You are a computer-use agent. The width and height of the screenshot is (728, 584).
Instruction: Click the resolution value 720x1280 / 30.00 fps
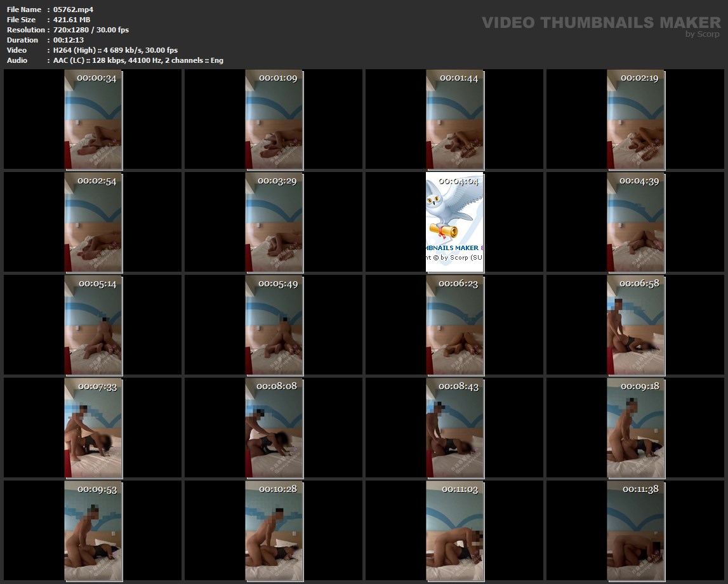[91, 30]
